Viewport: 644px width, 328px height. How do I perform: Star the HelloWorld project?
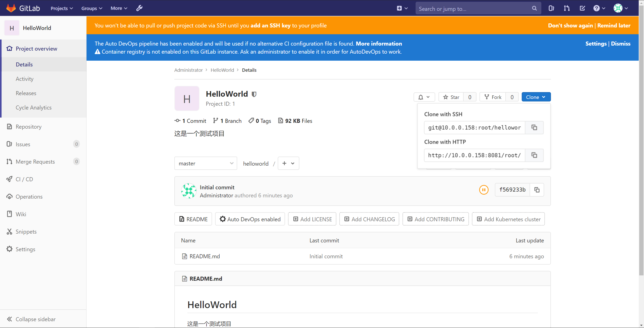point(451,97)
